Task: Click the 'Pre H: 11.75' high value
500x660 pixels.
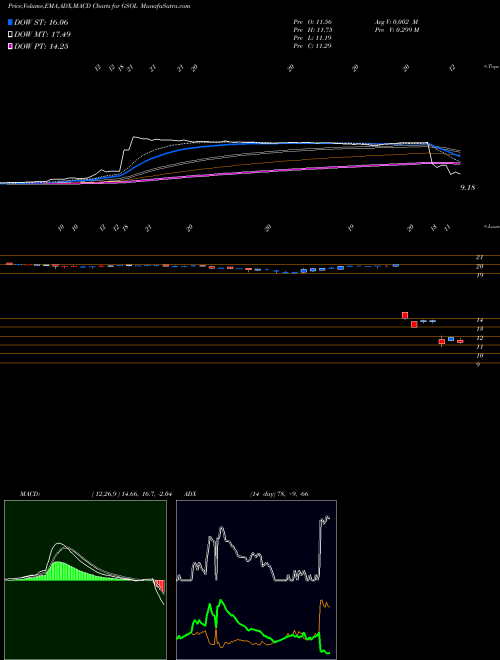Action: click(313, 29)
